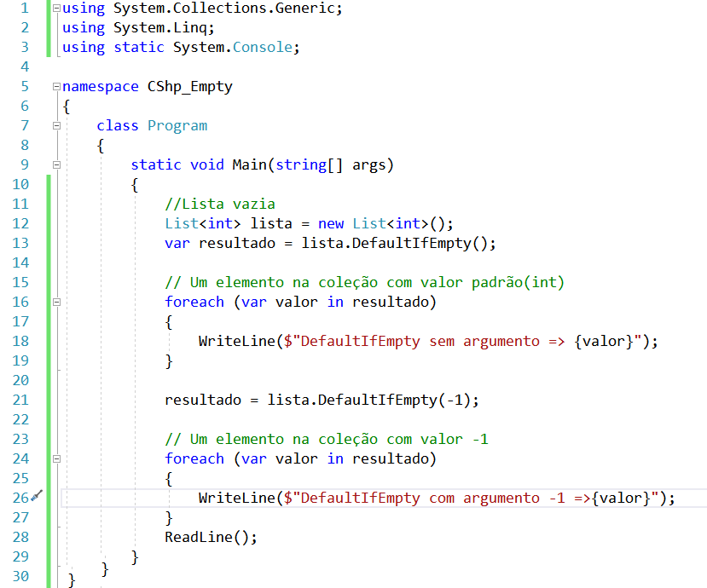Image resolution: width=707 pixels, height=588 pixels.
Task: Click the opening brace on line 10
Action: tap(135, 185)
